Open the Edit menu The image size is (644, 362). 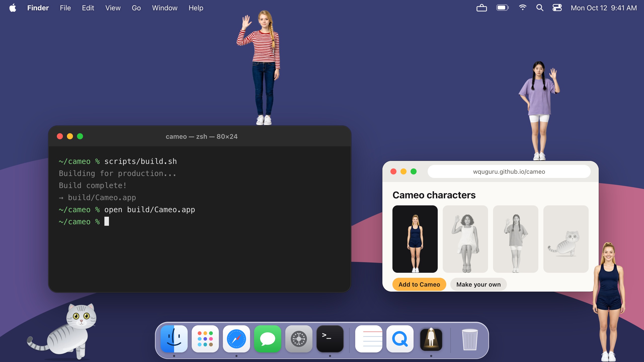tap(88, 8)
